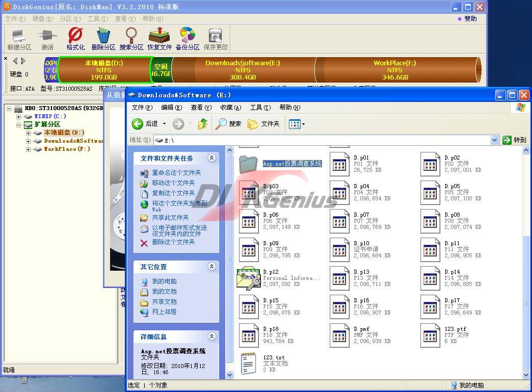The image size is (532, 392).
Task: Open the 工具(T) menu in DiskGenius
Action: pyautogui.click(x=98, y=19)
